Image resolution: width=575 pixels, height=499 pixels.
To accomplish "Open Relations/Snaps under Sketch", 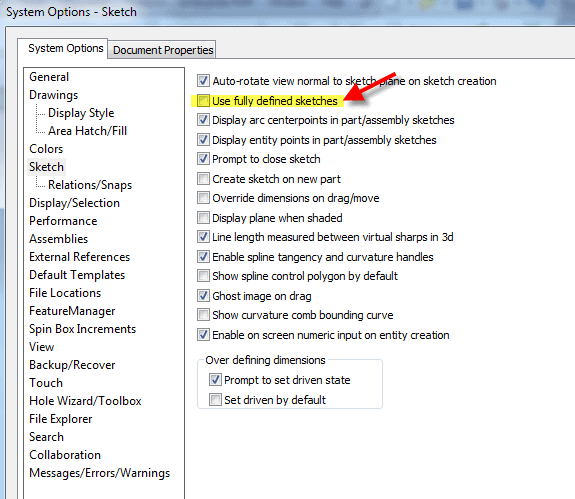I will coord(90,185).
